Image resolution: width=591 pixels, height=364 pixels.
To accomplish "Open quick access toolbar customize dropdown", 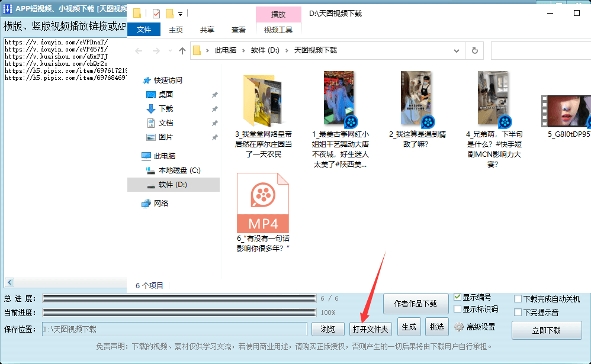I will tap(180, 14).
